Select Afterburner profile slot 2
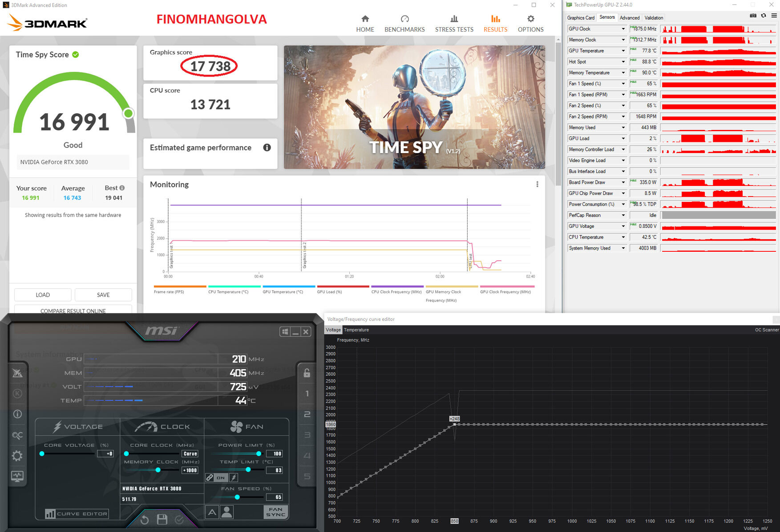This screenshot has width=780, height=532. [307, 414]
